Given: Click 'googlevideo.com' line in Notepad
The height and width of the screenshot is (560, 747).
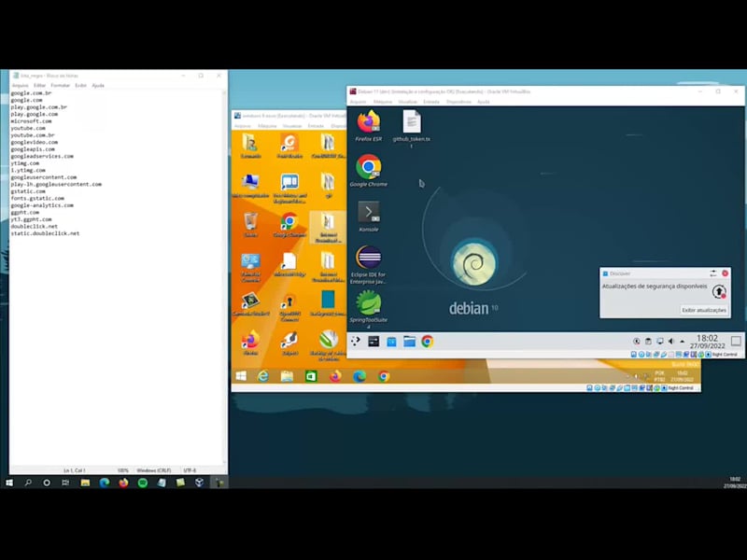Looking at the screenshot, I should [35, 142].
